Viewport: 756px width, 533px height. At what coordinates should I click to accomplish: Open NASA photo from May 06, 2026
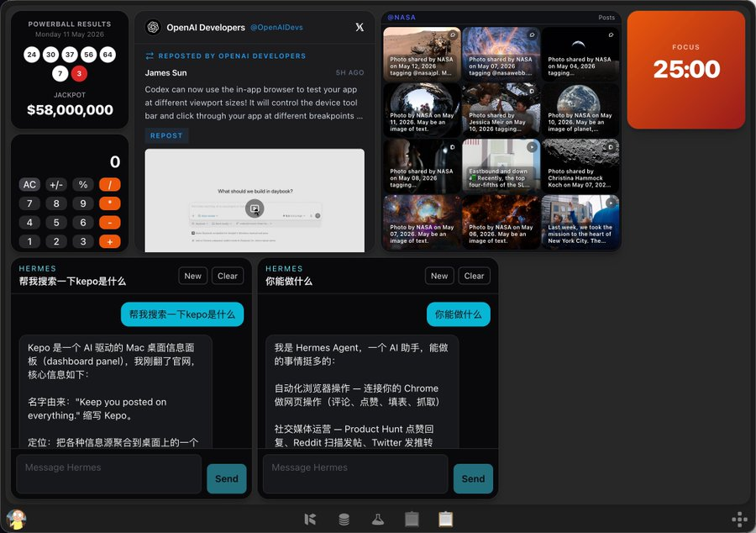pos(501,222)
